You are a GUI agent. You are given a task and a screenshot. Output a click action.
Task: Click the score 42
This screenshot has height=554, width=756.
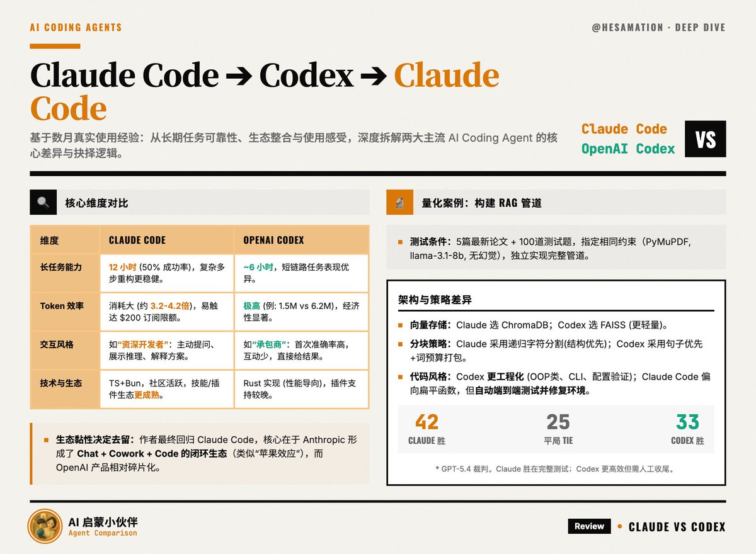[427, 421]
